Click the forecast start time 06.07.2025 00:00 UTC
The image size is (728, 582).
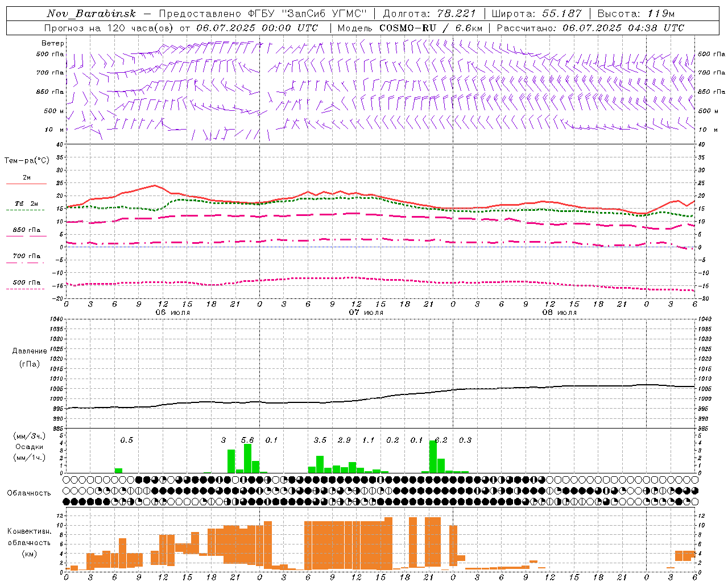(x=257, y=28)
